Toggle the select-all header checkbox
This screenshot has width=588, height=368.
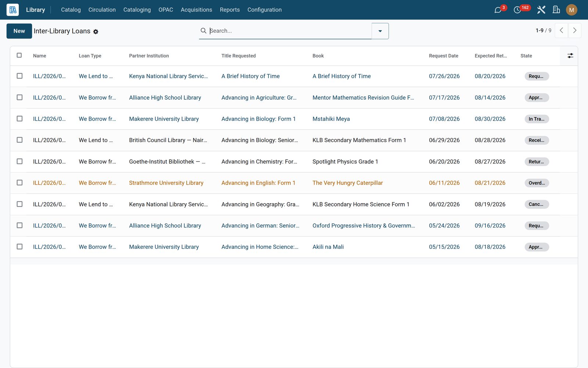pyautogui.click(x=19, y=56)
